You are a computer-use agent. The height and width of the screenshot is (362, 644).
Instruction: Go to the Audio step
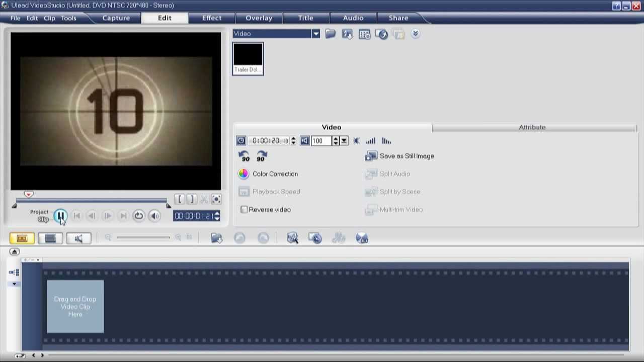point(353,18)
